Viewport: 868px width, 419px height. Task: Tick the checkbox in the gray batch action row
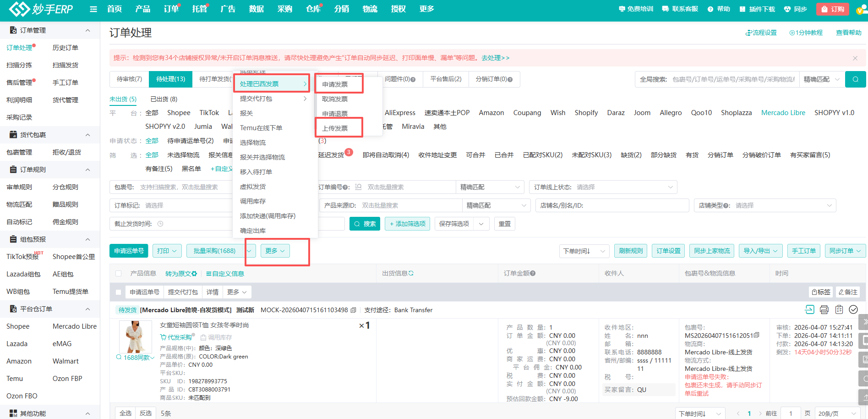pyautogui.click(x=119, y=292)
